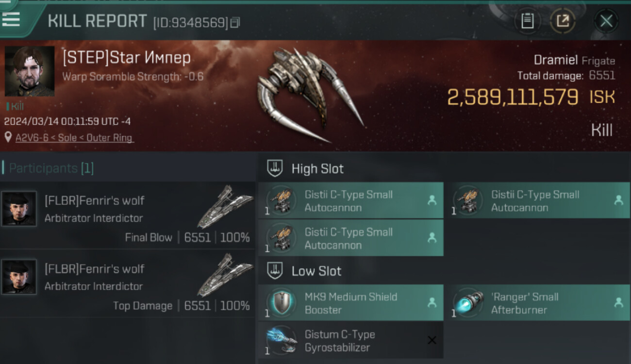The height and width of the screenshot is (364, 631).
Task: Open Final Blow pilot portrait
Action: point(19,208)
